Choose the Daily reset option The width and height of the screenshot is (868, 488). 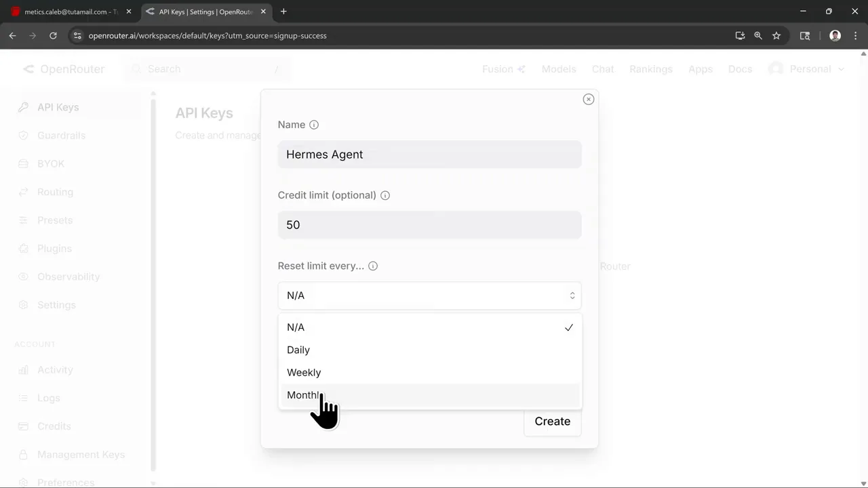[429, 350]
